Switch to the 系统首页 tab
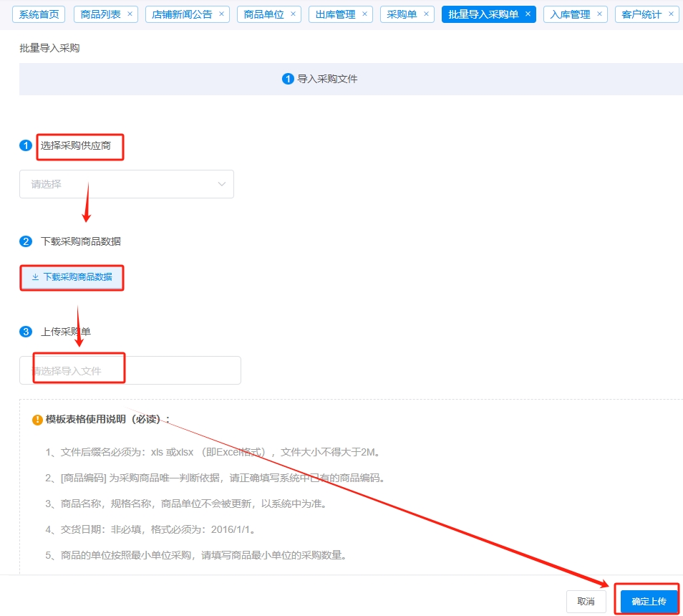 (x=39, y=14)
